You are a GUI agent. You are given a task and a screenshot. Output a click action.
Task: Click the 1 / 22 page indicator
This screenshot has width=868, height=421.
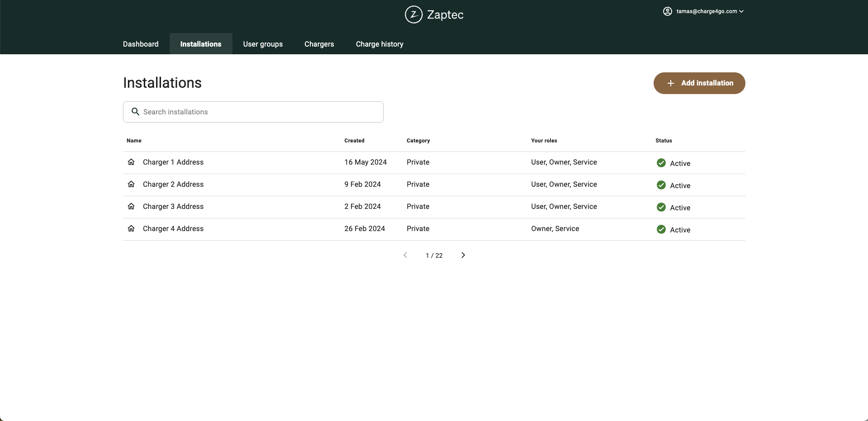[434, 255]
